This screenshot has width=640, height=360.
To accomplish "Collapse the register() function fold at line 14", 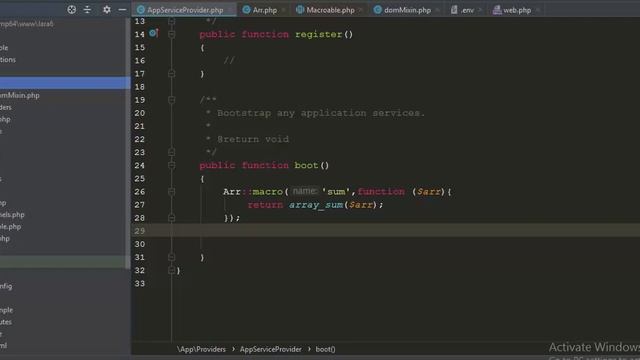I will tap(171, 34).
